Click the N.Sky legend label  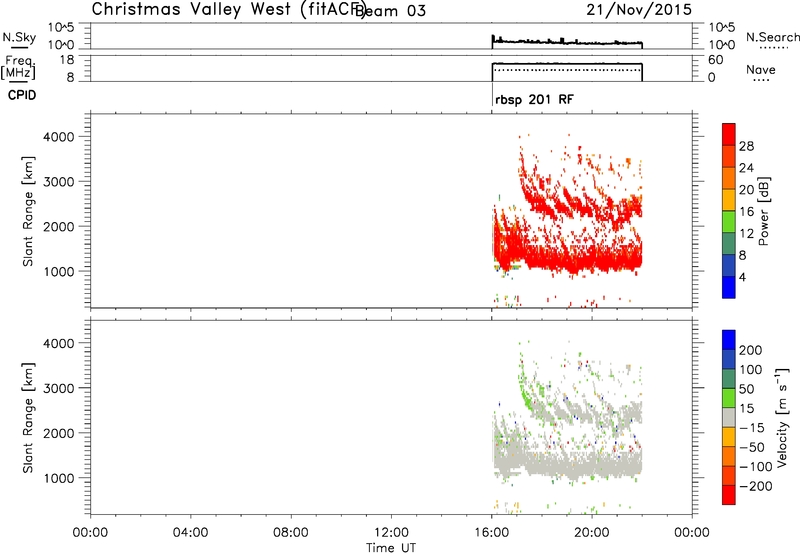coord(19,37)
